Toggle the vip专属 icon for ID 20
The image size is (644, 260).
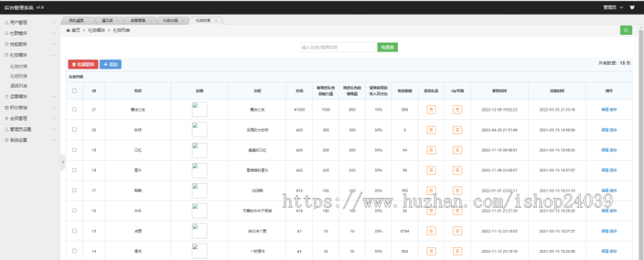pyautogui.click(x=457, y=129)
